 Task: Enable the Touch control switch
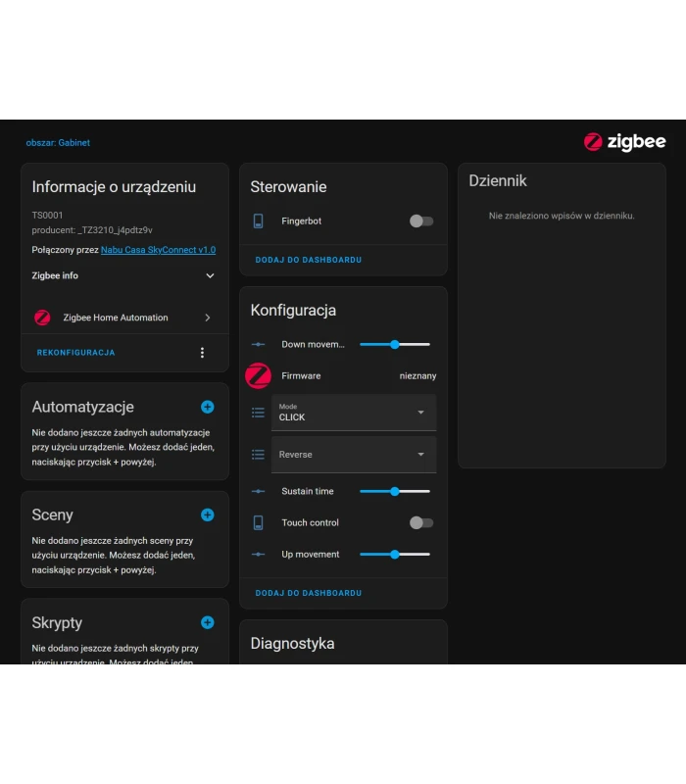point(421,523)
